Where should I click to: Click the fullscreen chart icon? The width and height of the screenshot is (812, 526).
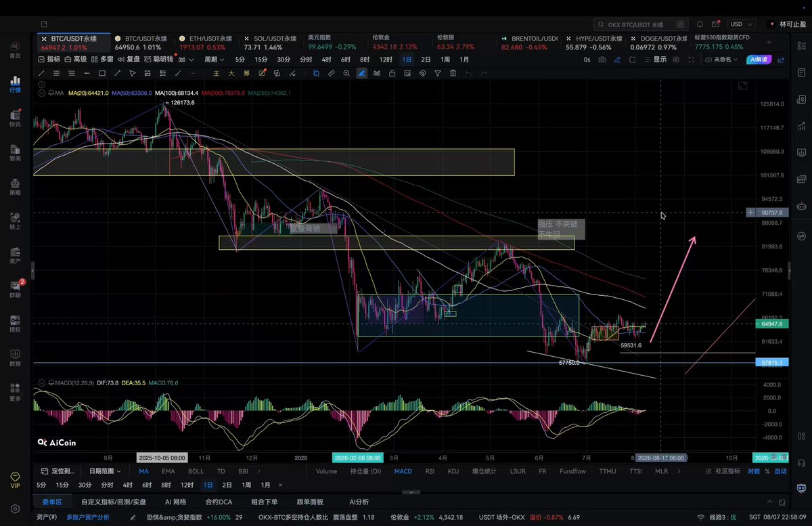click(691, 60)
